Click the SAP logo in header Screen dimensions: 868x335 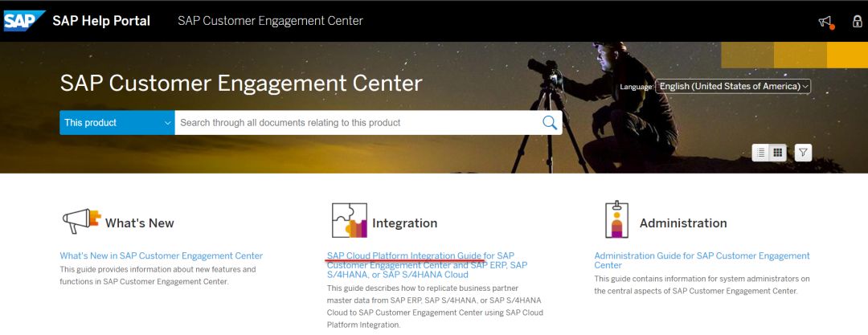click(x=24, y=21)
